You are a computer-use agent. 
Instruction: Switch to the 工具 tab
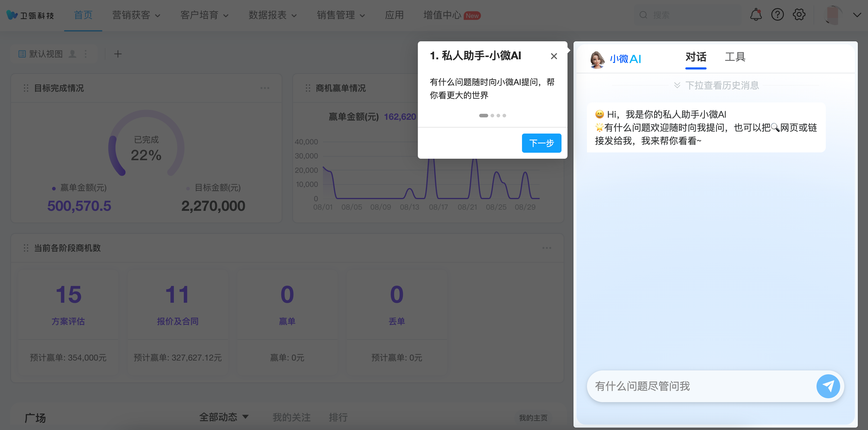(735, 57)
